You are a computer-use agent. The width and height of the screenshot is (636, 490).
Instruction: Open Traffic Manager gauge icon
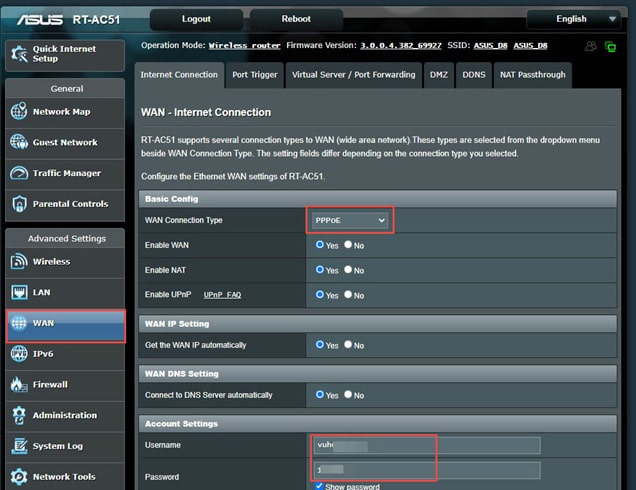click(19, 174)
